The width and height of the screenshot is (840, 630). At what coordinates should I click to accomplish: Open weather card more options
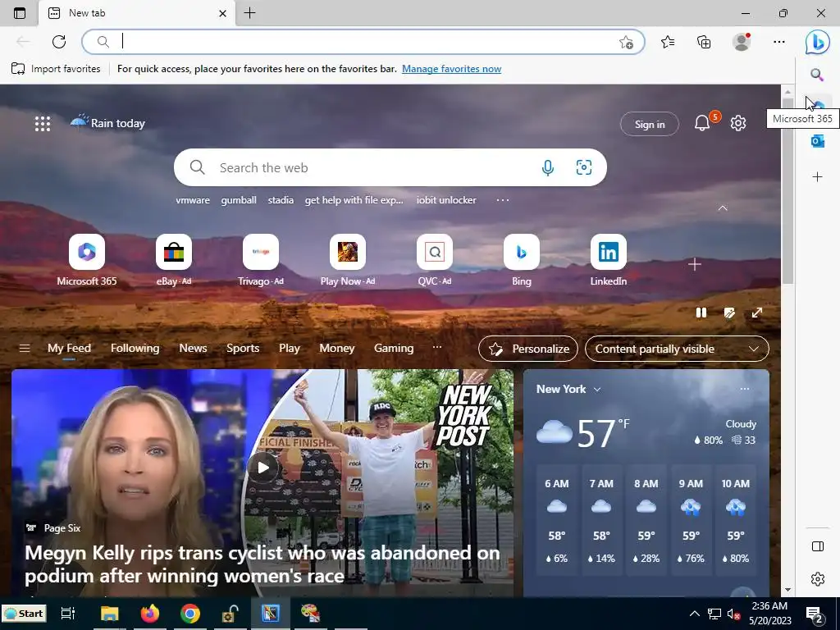745,389
